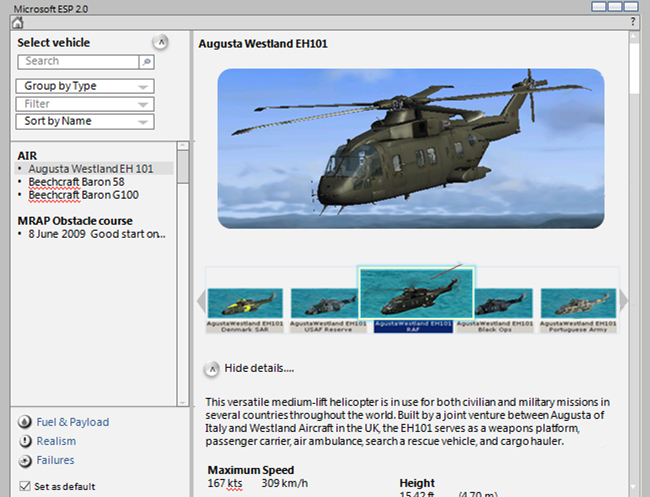The image size is (650, 497).
Task: Toggle the Set as default checkbox
Action: (x=25, y=486)
